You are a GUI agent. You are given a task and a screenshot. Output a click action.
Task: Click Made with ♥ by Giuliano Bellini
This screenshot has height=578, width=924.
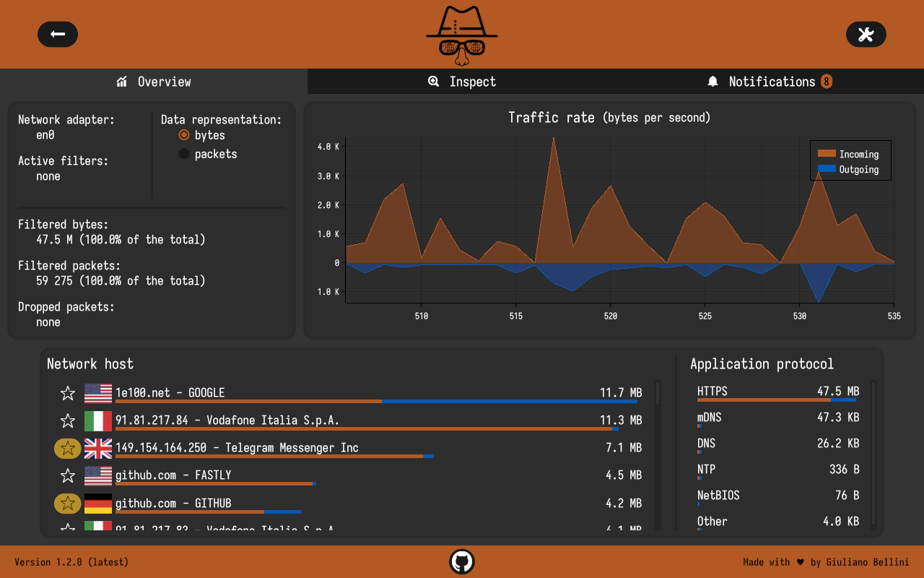827,562
